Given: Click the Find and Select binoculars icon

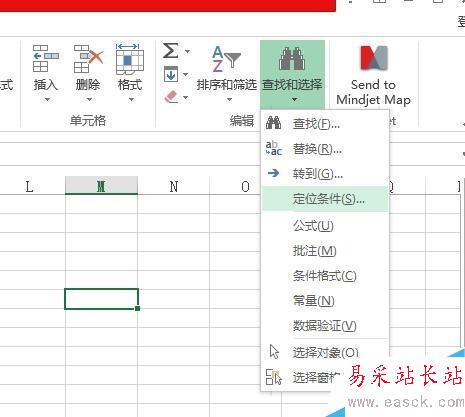Looking at the screenshot, I should pyautogui.click(x=292, y=59).
